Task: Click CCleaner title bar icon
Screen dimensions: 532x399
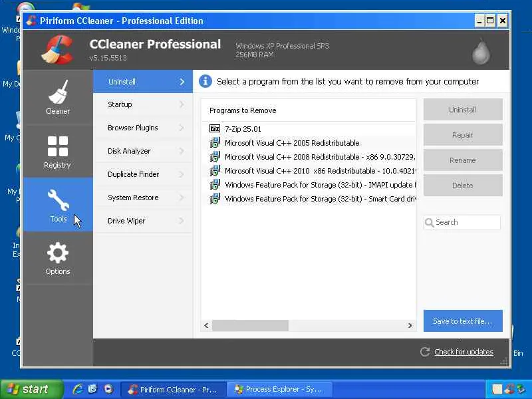Action: [x=31, y=21]
